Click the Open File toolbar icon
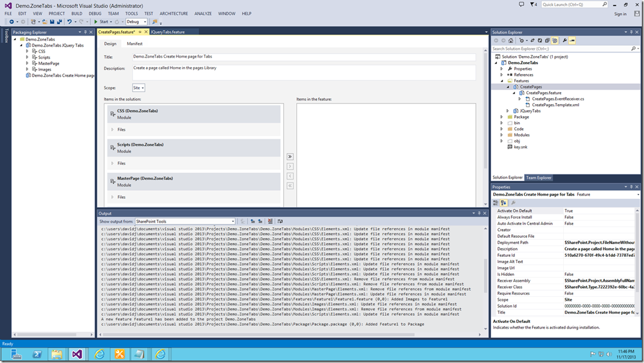This screenshot has height=363, width=644. (x=44, y=22)
